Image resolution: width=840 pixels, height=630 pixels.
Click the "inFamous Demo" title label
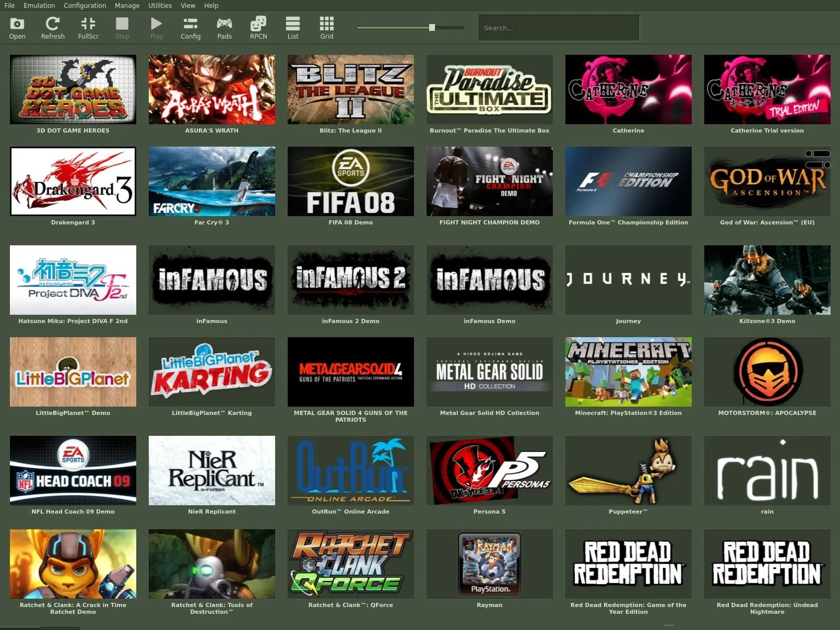coord(490,321)
